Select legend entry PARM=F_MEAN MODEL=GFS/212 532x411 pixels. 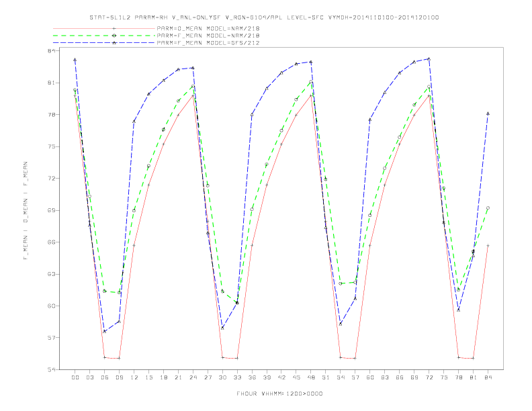pyautogui.click(x=208, y=43)
